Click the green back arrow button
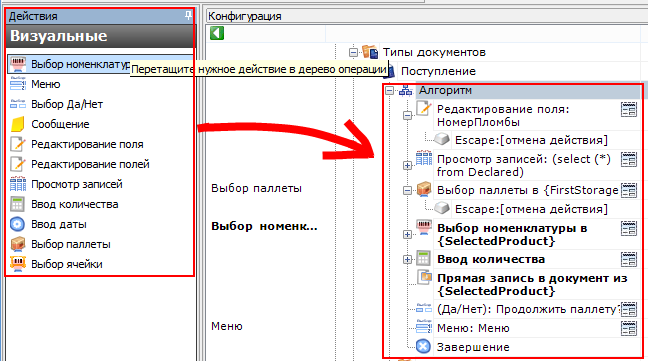 pos(217,33)
